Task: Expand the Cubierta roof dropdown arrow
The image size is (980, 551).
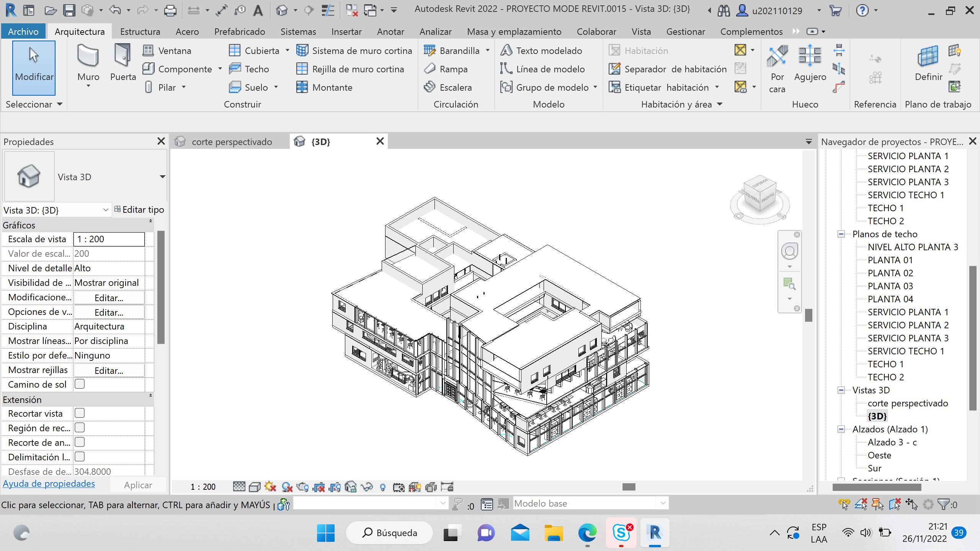Action: coord(287,51)
